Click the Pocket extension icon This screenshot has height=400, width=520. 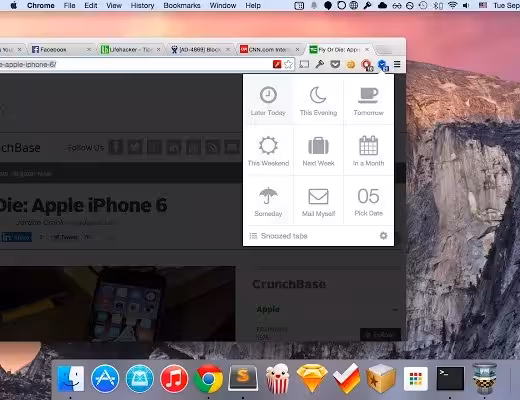click(x=335, y=64)
